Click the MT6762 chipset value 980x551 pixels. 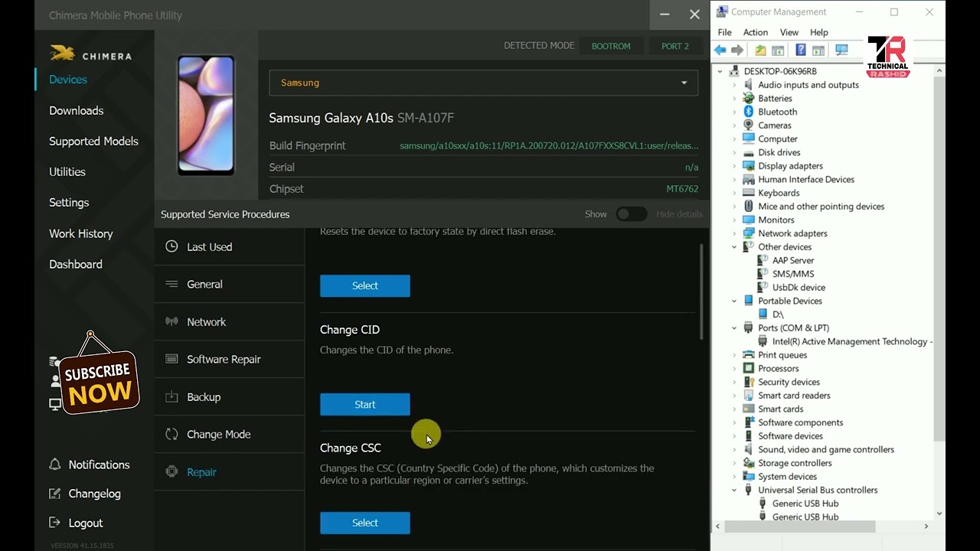[x=682, y=188]
